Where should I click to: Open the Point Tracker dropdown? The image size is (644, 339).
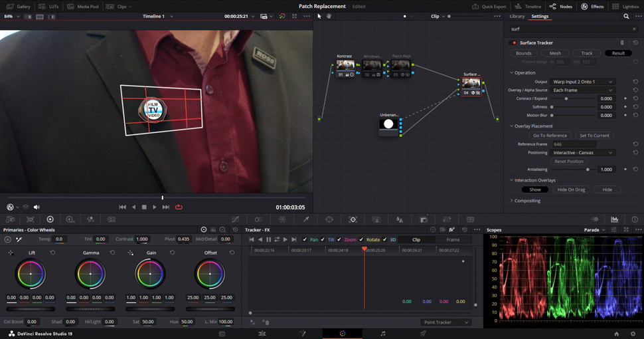click(445, 322)
